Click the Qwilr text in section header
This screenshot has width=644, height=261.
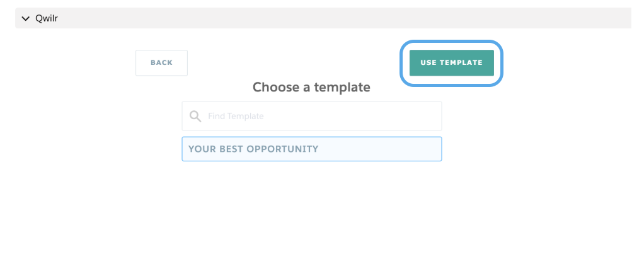pos(47,18)
